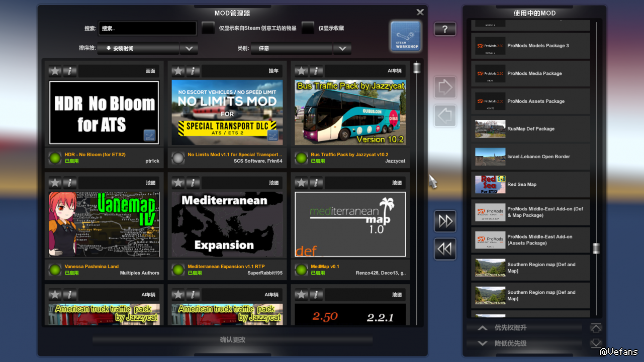
Task: Click 降低优先级 to lower priority
Action: pyautogui.click(x=524, y=343)
